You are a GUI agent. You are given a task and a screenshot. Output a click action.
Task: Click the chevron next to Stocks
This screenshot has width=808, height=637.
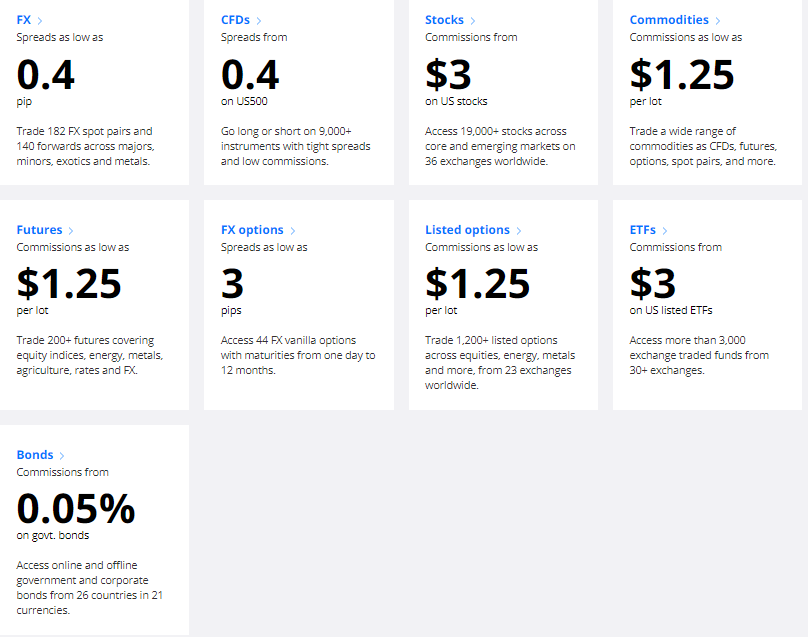click(473, 21)
